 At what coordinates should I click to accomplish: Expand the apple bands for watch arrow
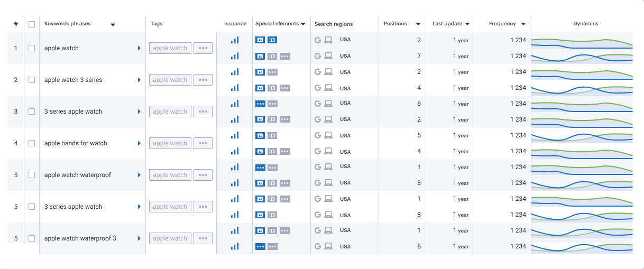139,143
